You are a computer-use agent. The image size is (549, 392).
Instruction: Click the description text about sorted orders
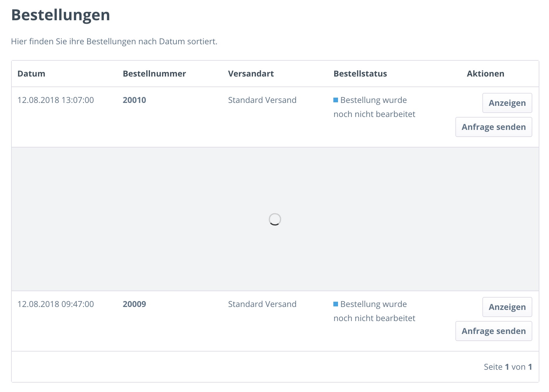pos(114,41)
